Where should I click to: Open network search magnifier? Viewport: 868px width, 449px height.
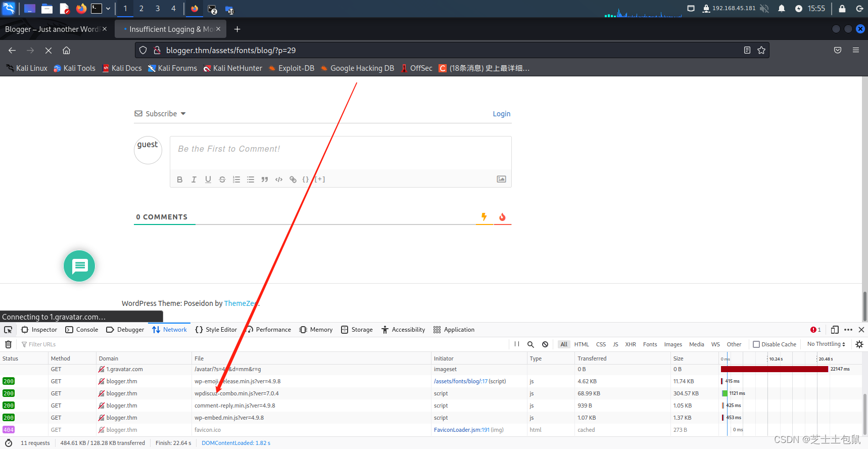531,344
